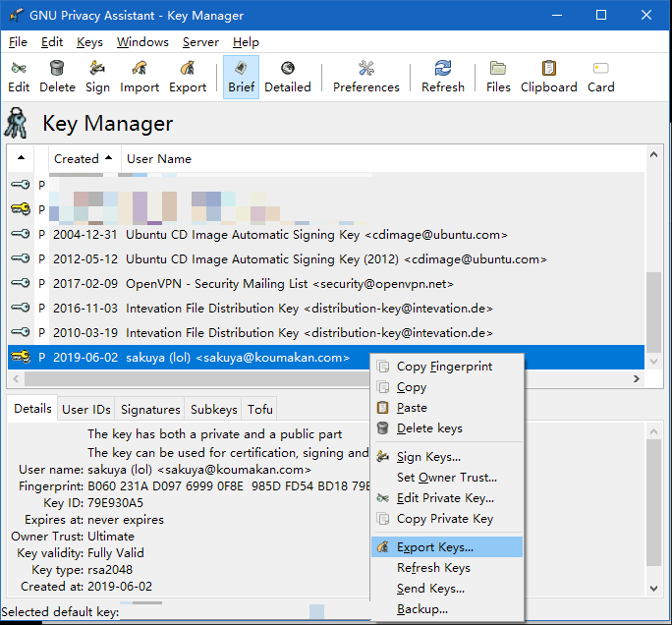The height and width of the screenshot is (625, 672).
Task: Switch to Detailed view mode
Action: point(287,76)
